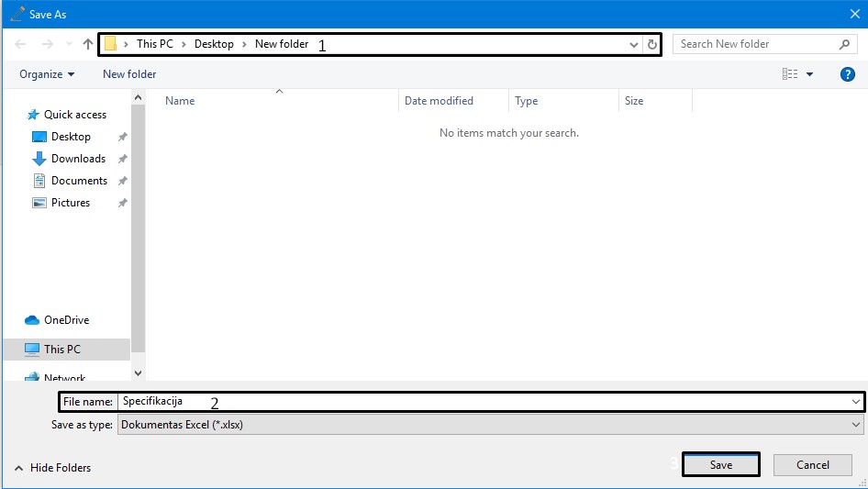Open the Downloads folder in Quick access

(x=78, y=159)
